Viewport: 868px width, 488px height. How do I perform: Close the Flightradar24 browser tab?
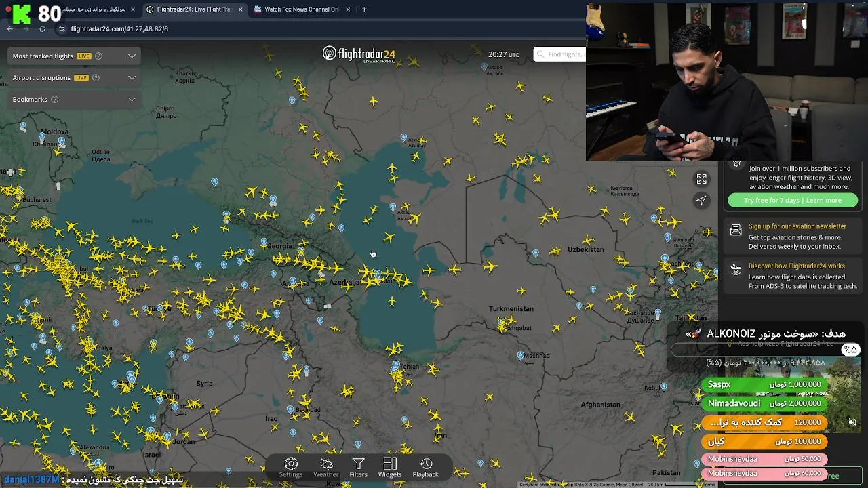(x=240, y=9)
